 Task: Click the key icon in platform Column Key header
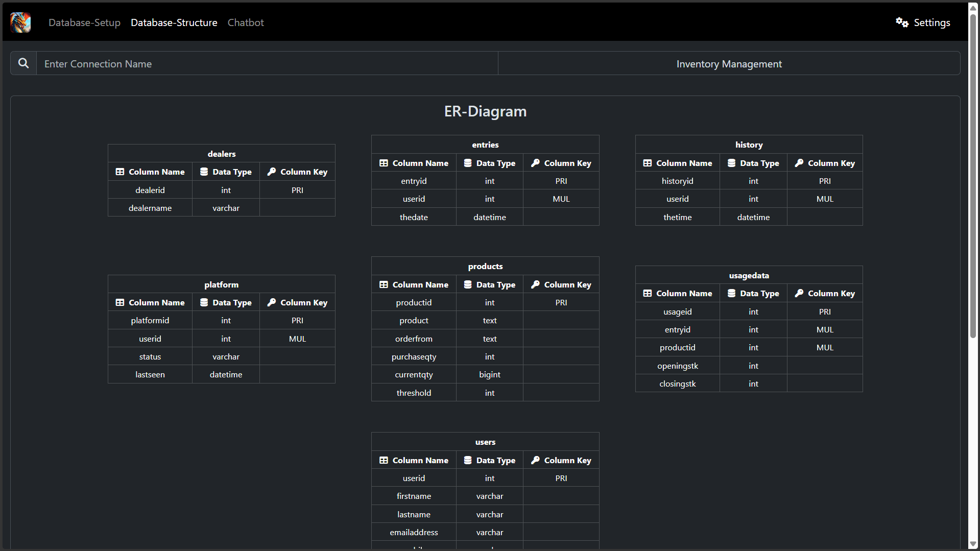tap(272, 302)
